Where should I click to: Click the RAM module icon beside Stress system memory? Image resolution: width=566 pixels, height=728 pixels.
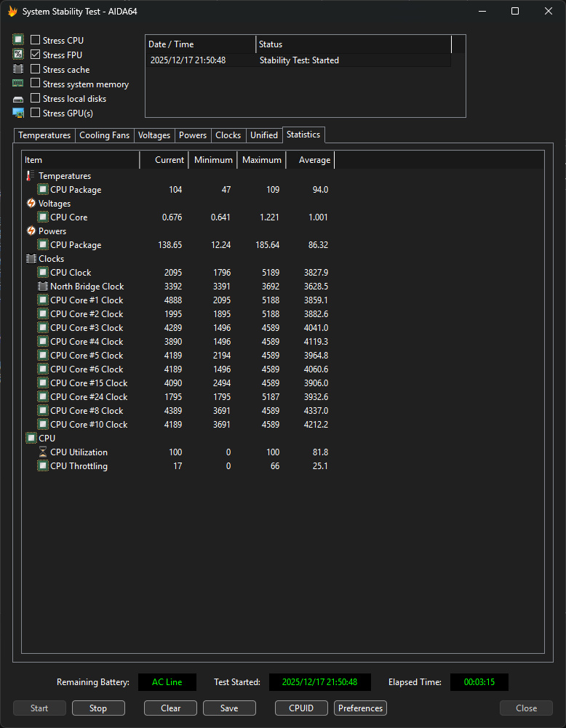(18, 84)
